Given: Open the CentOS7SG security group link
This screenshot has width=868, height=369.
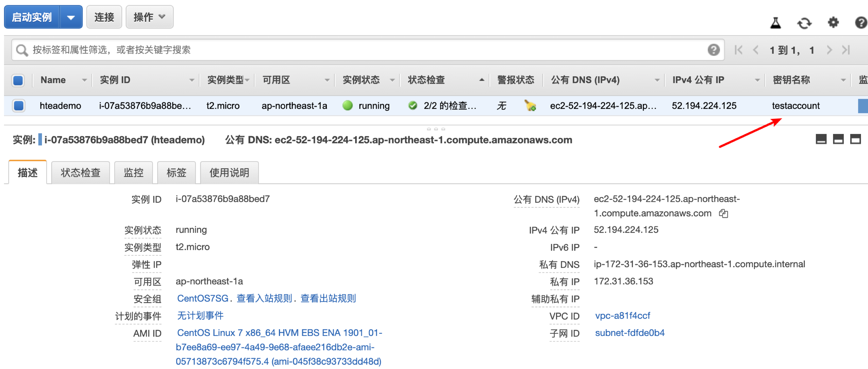Looking at the screenshot, I should 203,299.
